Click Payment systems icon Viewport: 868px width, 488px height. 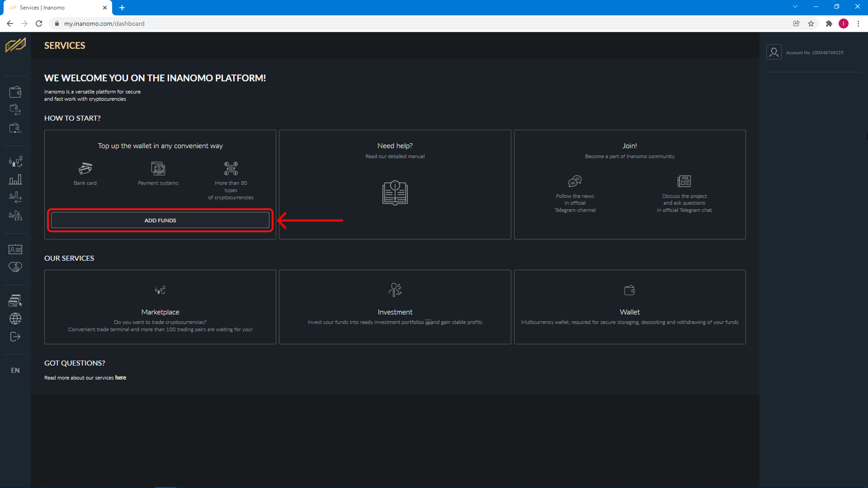point(158,168)
